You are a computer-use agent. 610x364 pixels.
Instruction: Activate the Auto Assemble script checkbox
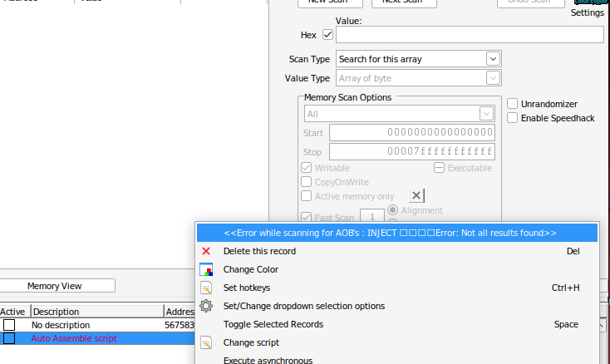(9, 338)
